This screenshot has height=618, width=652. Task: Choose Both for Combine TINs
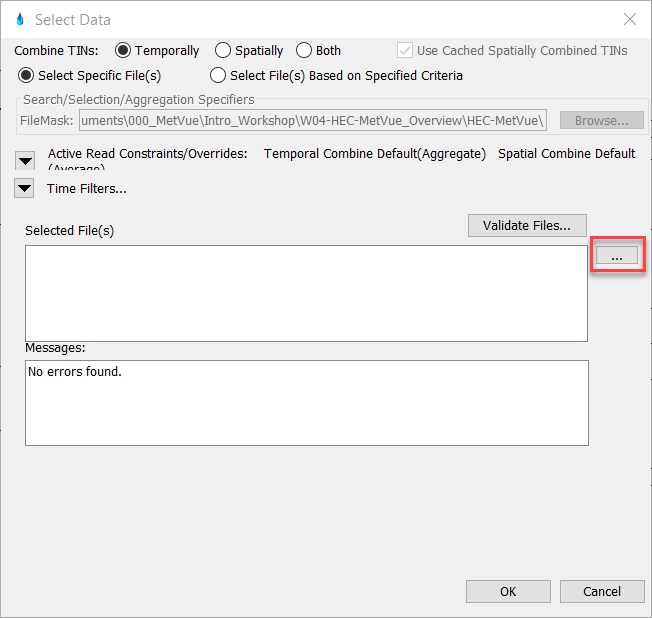pos(304,50)
